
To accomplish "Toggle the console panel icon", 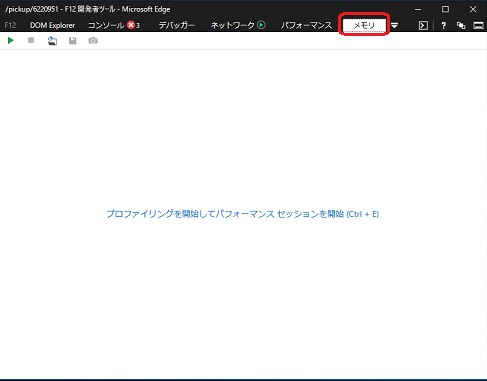I will [423, 25].
